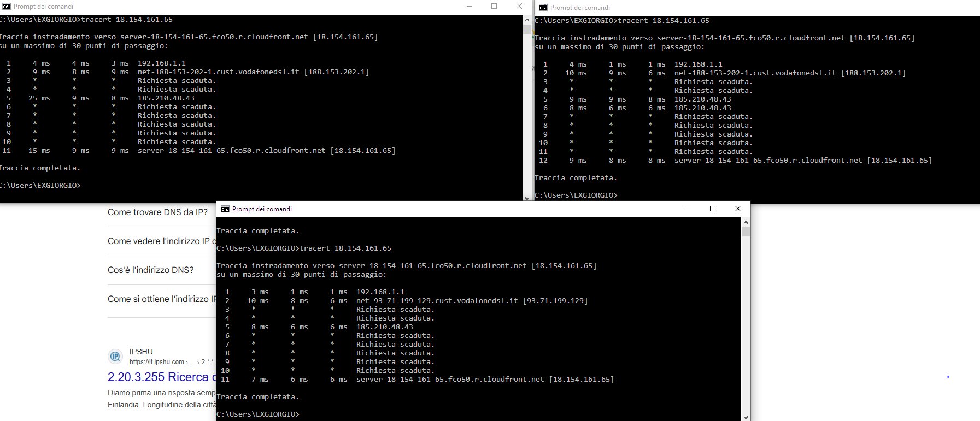Maximize the front Prompt dei comandi window
980x421 pixels.
pos(713,209)
